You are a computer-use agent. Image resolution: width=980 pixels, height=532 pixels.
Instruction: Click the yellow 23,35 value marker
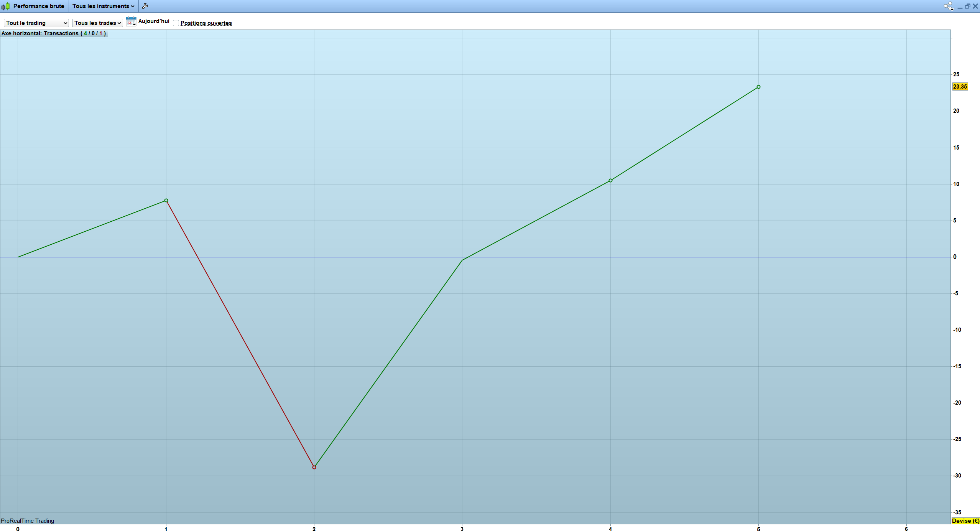(960, 87)
